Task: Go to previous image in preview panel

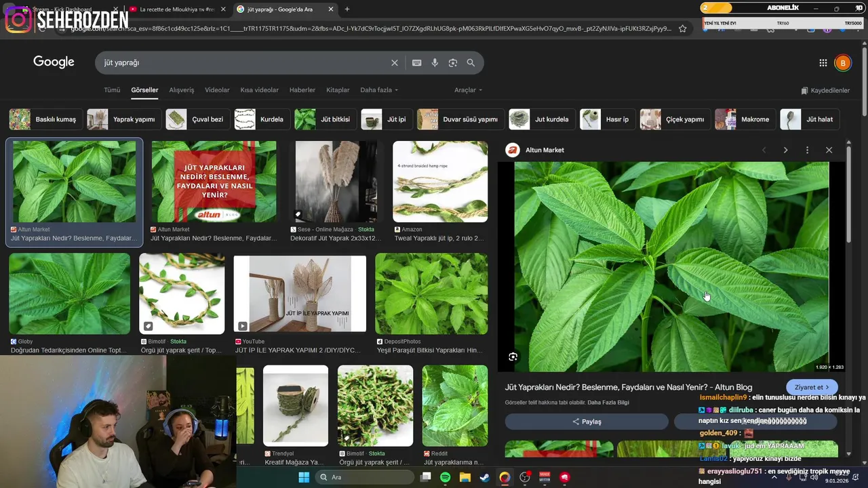Action: point(764,150)
